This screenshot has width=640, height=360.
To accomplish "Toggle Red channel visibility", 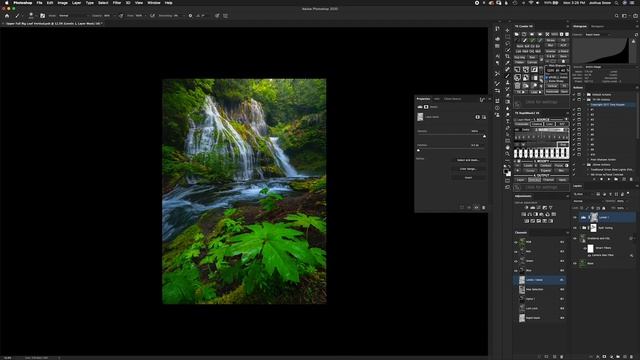I will coord(516,251).
